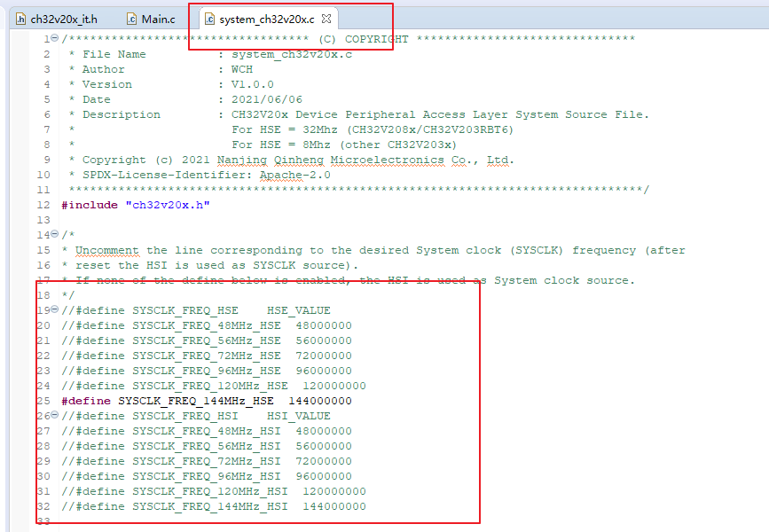
Task: Click the ch32v20x_it.h header file icon
Action: (x=20, y=19)
